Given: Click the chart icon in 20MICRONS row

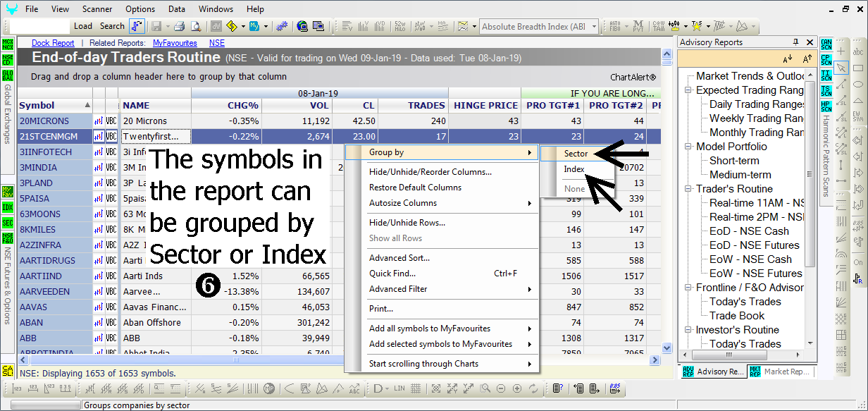Looking at the screenshot, I should [x=99, y=121].
